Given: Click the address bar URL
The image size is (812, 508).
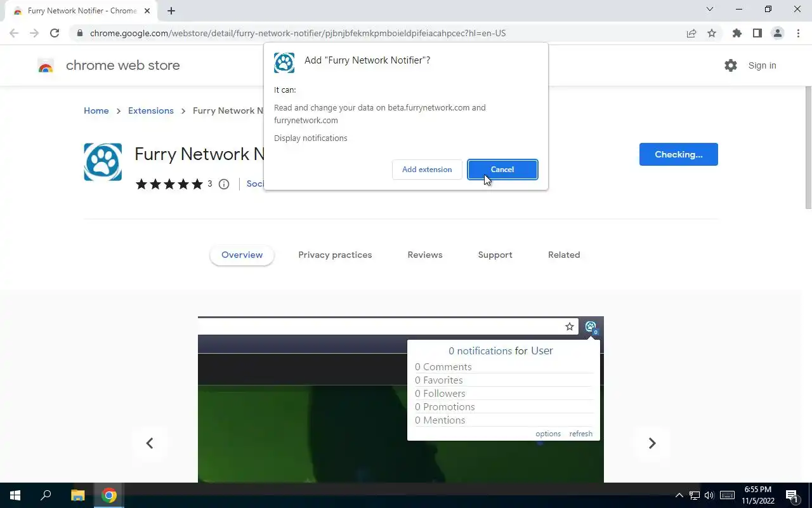Looking at the screenshot, I should [x=298, y=33].
